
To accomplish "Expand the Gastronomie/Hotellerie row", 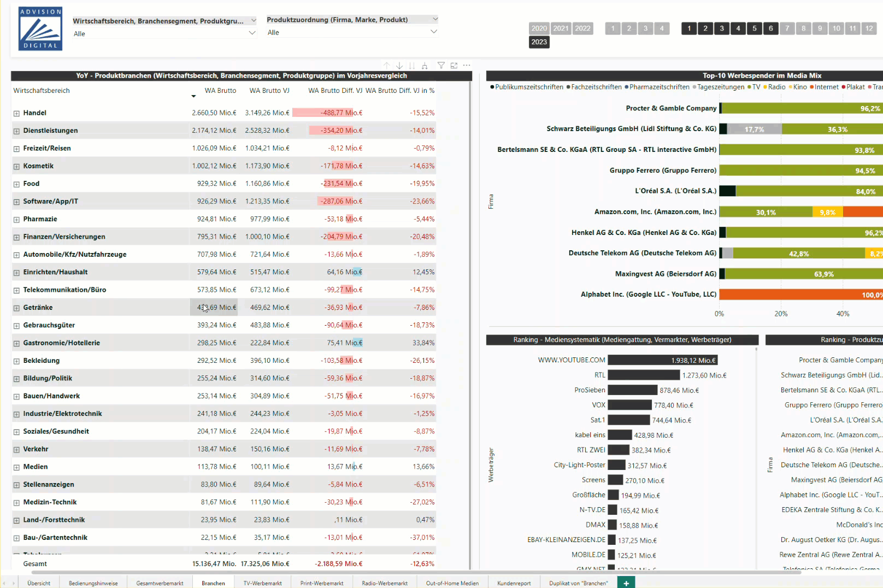I will (16, 344).
